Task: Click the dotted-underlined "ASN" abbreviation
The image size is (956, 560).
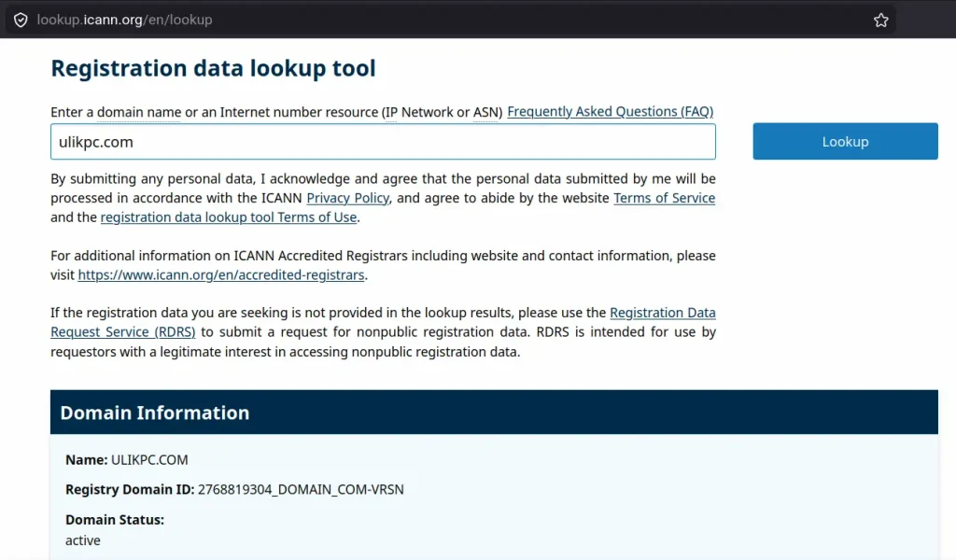Action: [x=485, y=112]
